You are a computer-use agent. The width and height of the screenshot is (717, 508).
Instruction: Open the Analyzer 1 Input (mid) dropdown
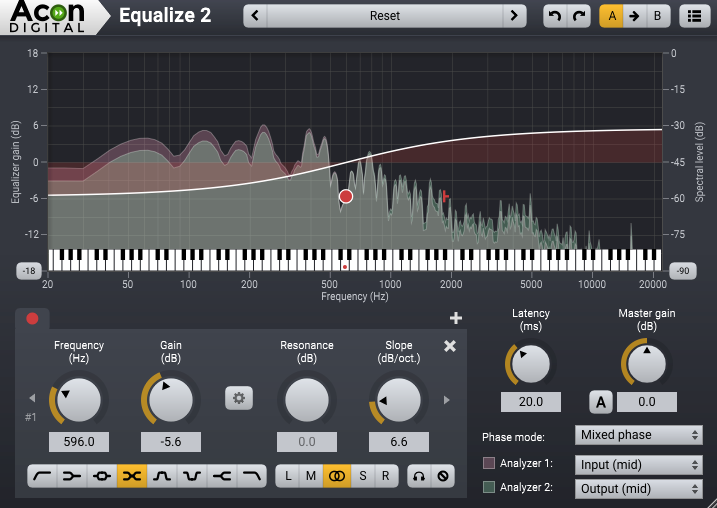[639, 465]
